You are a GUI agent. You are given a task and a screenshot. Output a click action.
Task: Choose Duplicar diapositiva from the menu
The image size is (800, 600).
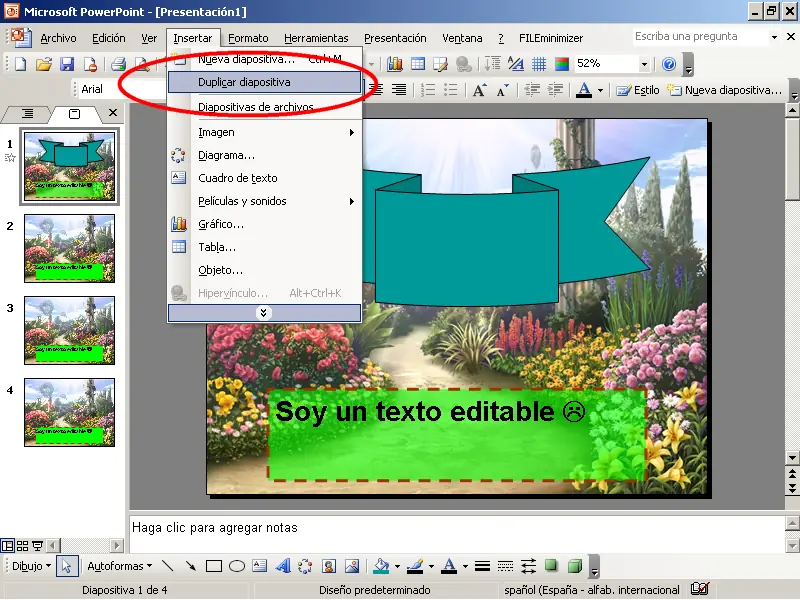pos(244,82)
